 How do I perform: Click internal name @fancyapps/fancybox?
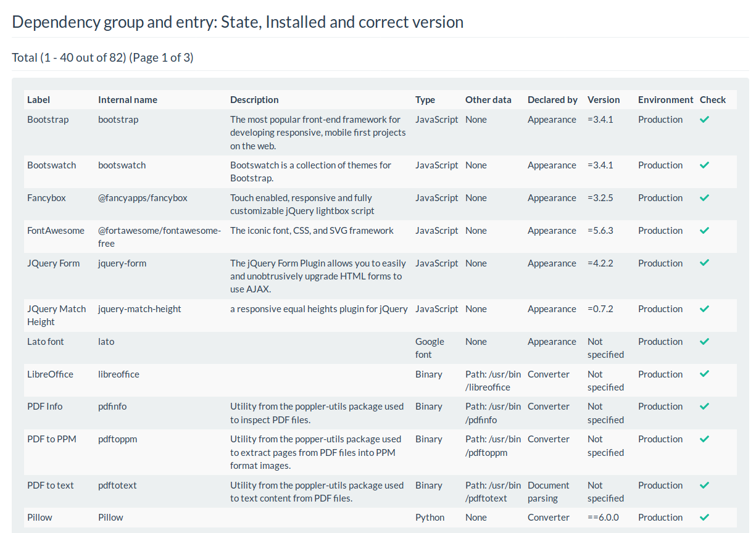pyautogui.click(x=143, y=198)
